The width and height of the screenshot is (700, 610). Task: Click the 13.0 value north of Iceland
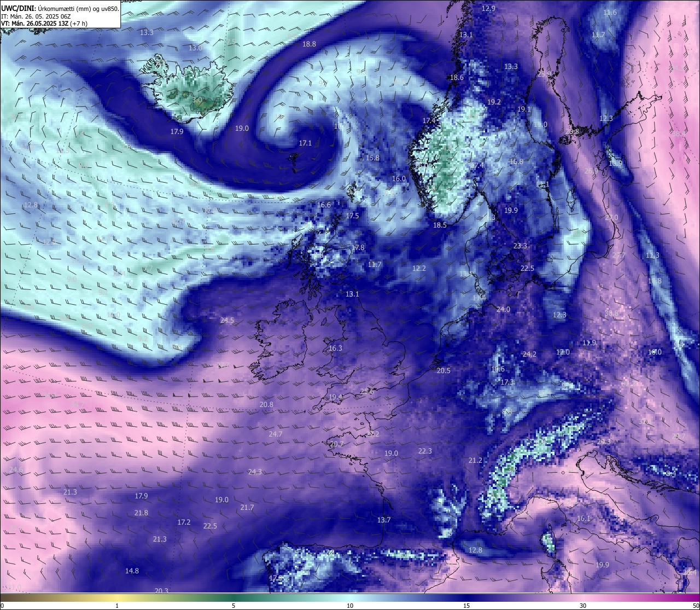(x=195, y=48)
